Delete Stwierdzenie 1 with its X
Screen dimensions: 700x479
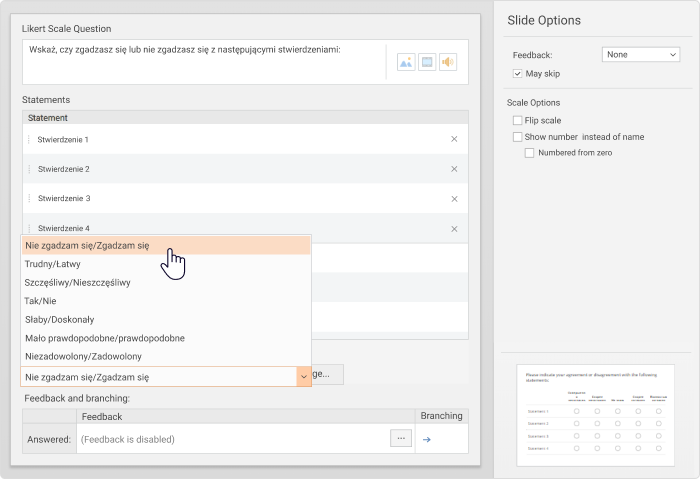tap(454, 139)
